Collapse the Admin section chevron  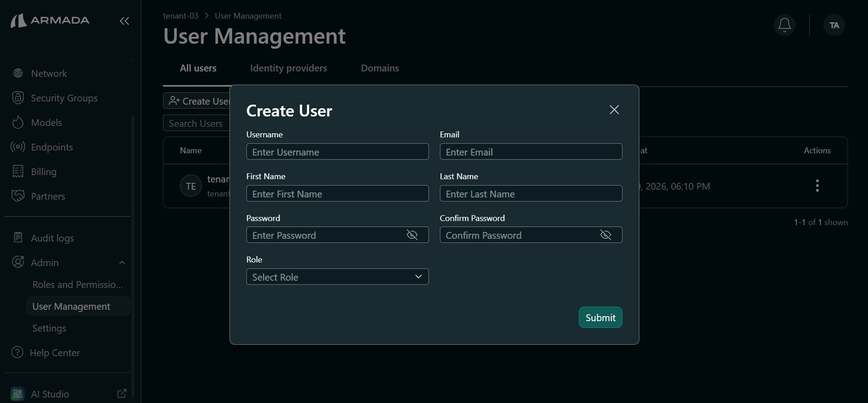122,262
